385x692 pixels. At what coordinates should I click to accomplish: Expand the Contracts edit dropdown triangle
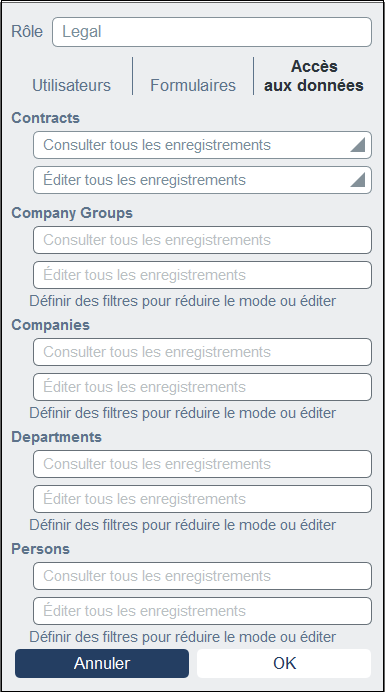coord(358,180)
